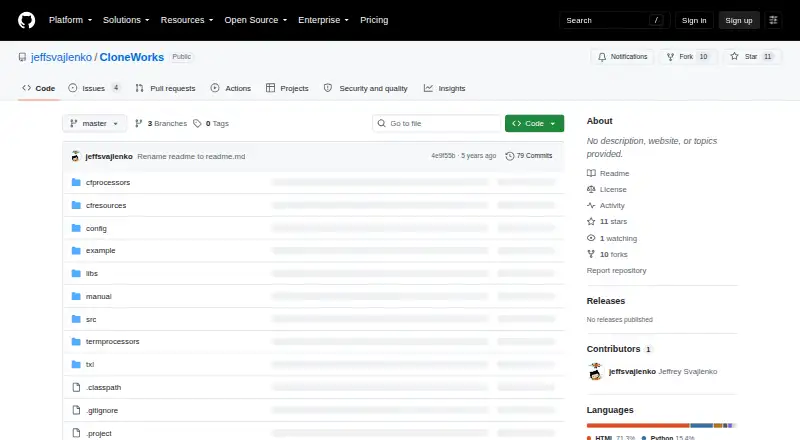The width and height of the screenshot is (800, 440).
Task: Expand the Solutions menu
Action: (126, 20)
